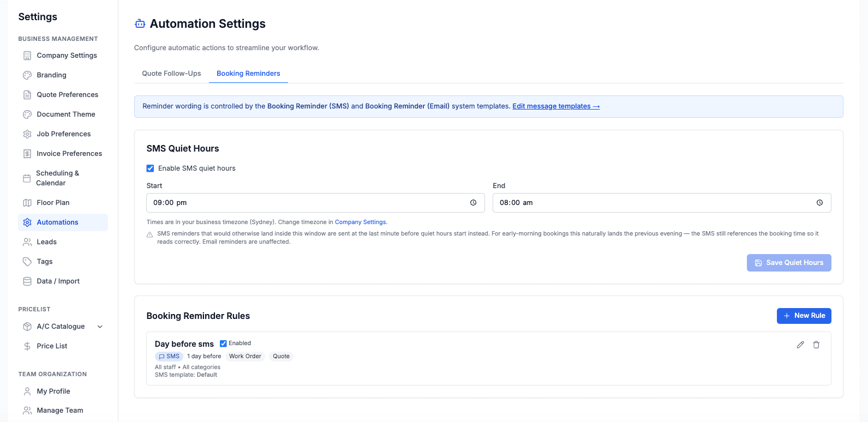Click the warning triangle icon under quiet hours
This screenshot has width=868, height=422.
tap(149, 235)
